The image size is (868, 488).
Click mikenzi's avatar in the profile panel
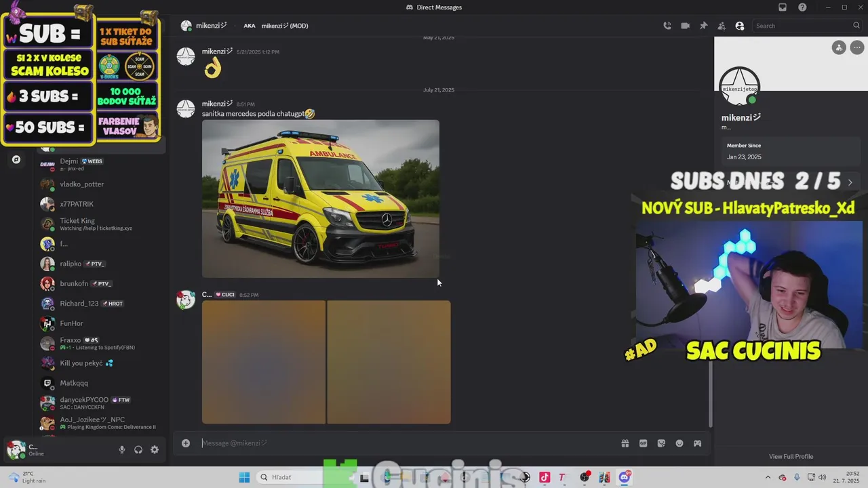click(x=740, y=86)
